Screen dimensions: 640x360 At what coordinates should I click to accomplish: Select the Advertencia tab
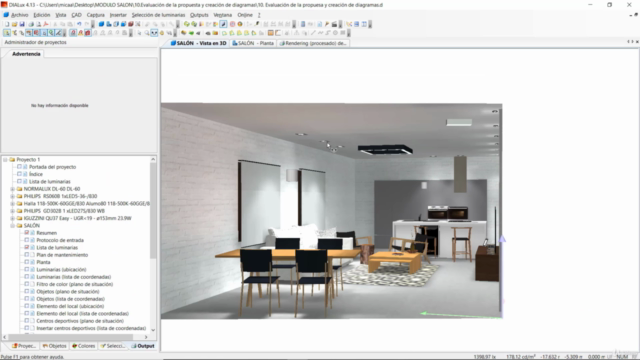click(26, 54)
